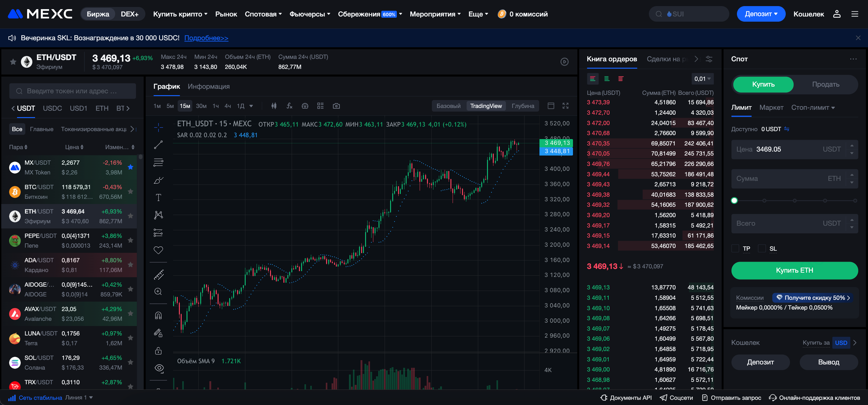Screen dimensions: 868x405
Task: Open the hamburger menu in header
Action: click(x=855, y=14)
